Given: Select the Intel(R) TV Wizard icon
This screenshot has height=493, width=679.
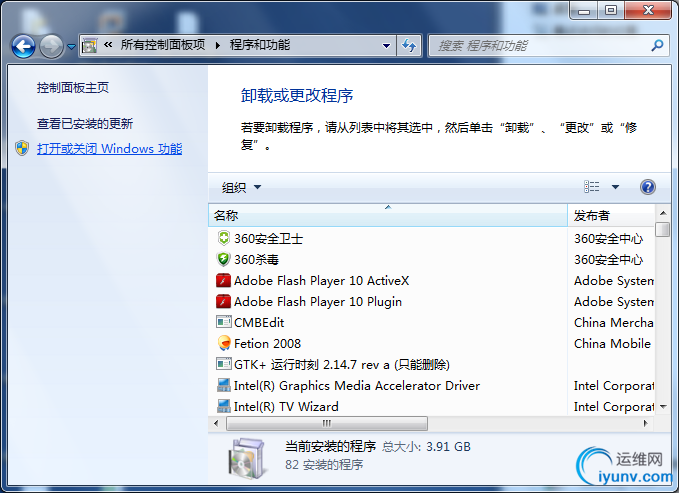Looking at the screenshot, I should (223, 406).
